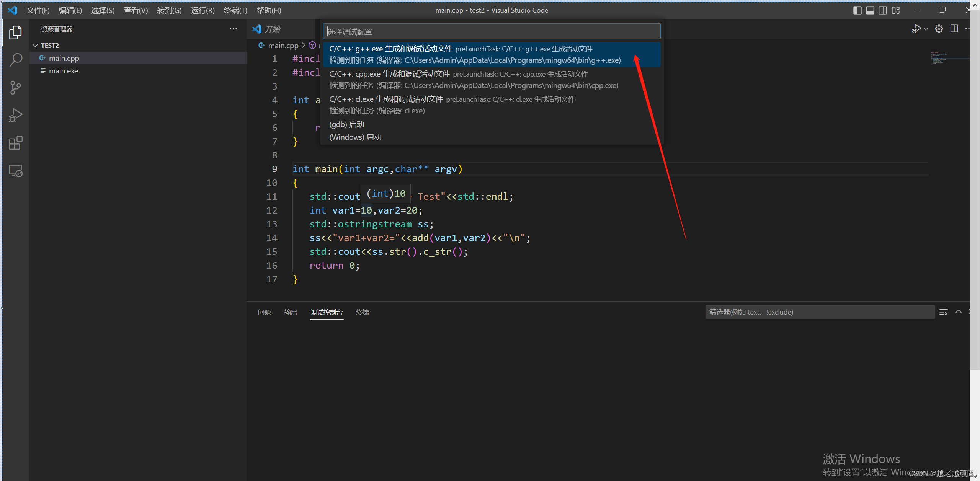Image resolution: width=980 pixels, height=481 pixels.
Task: Open the 查看(V) menu
Action: click(x=136, y=10)
